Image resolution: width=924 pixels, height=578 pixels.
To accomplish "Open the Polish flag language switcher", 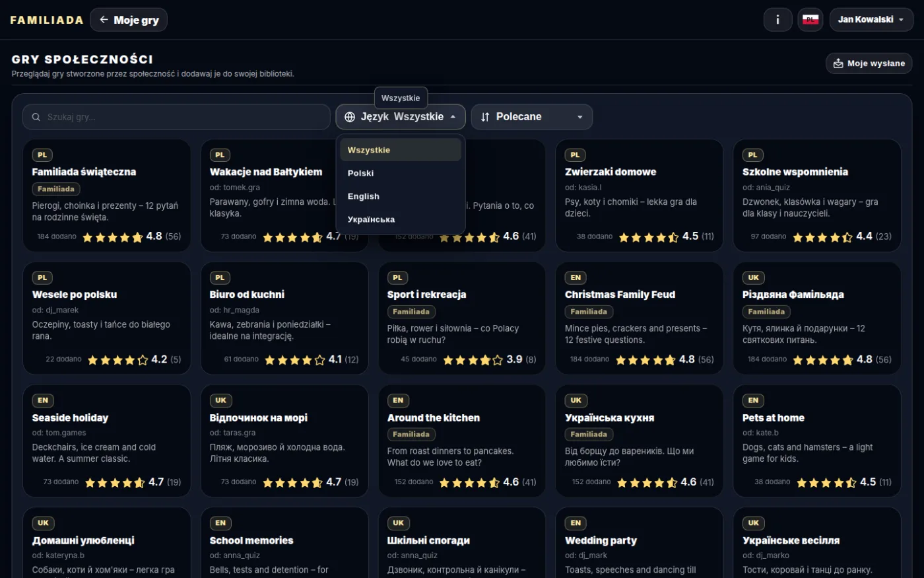I will pyautogui.click(x=810, y=20).
